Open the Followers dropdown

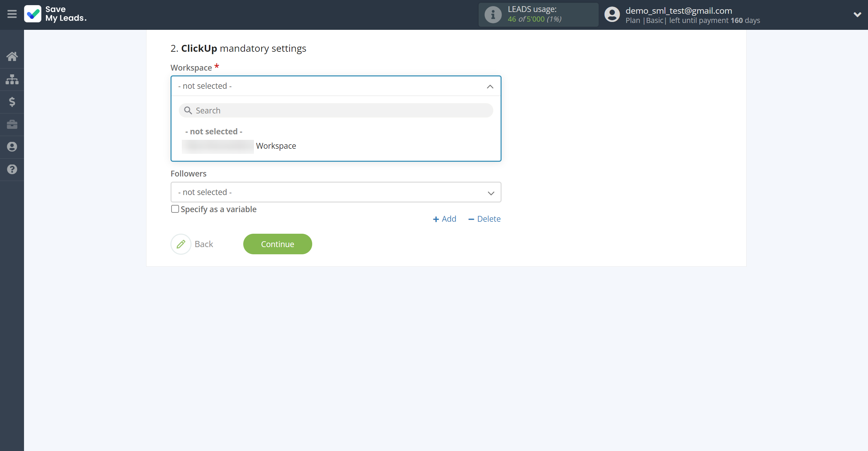pyautogui.click(x=336, y=192)
